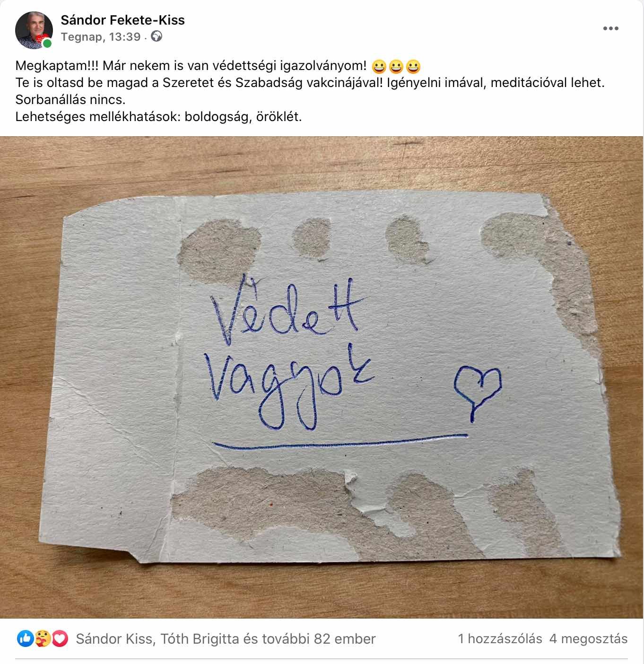Click the Care hug reaction icon

pyautogui.click(x=43, y=639)
